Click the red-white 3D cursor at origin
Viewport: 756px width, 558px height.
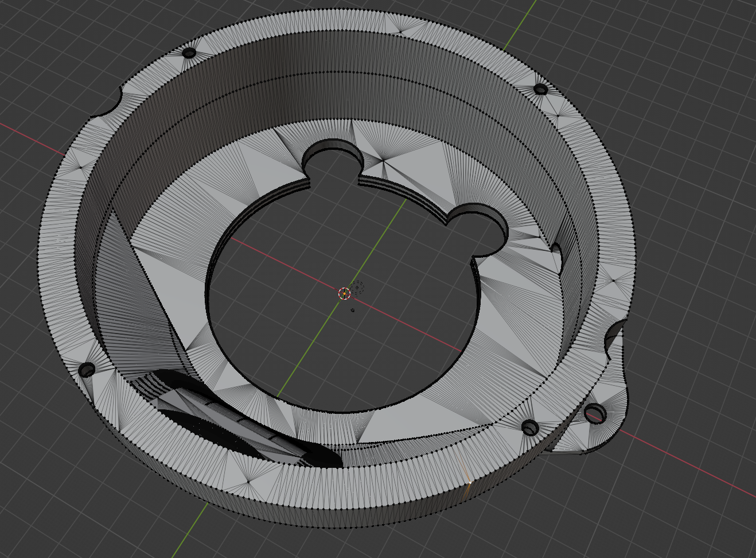click(x=344, y=293)
